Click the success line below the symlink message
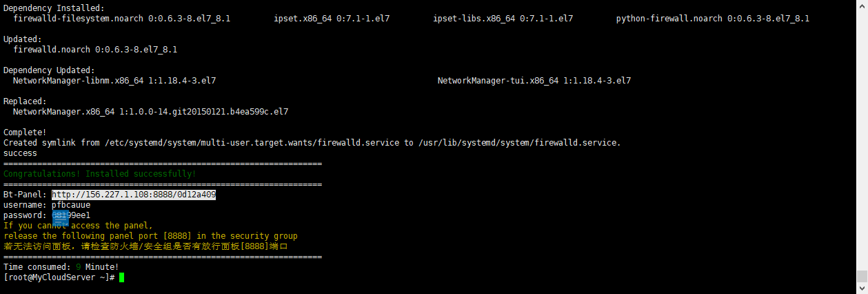 coord(20,153)
